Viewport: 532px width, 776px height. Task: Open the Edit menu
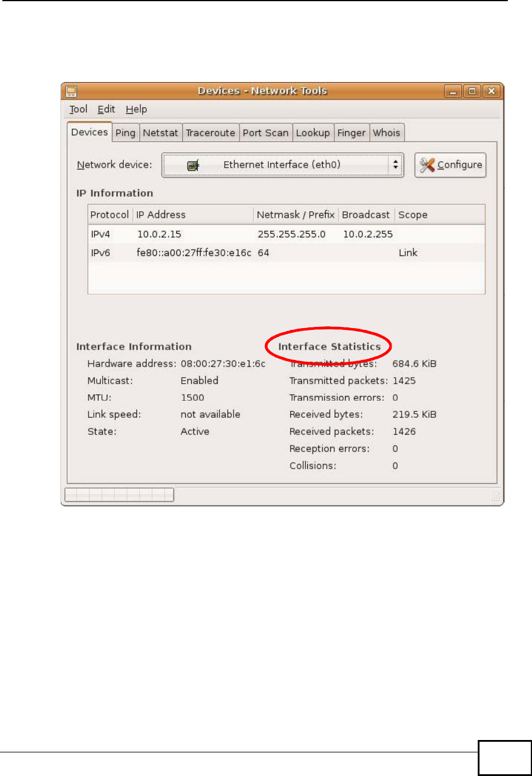pyautogui.click(x=106, y=109)
